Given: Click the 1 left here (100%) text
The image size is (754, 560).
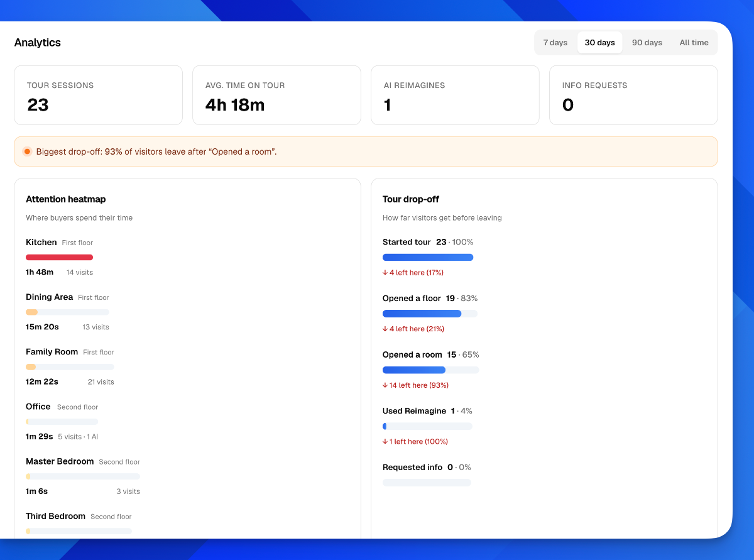Looking at the screenshot, I should coord(415,441).
